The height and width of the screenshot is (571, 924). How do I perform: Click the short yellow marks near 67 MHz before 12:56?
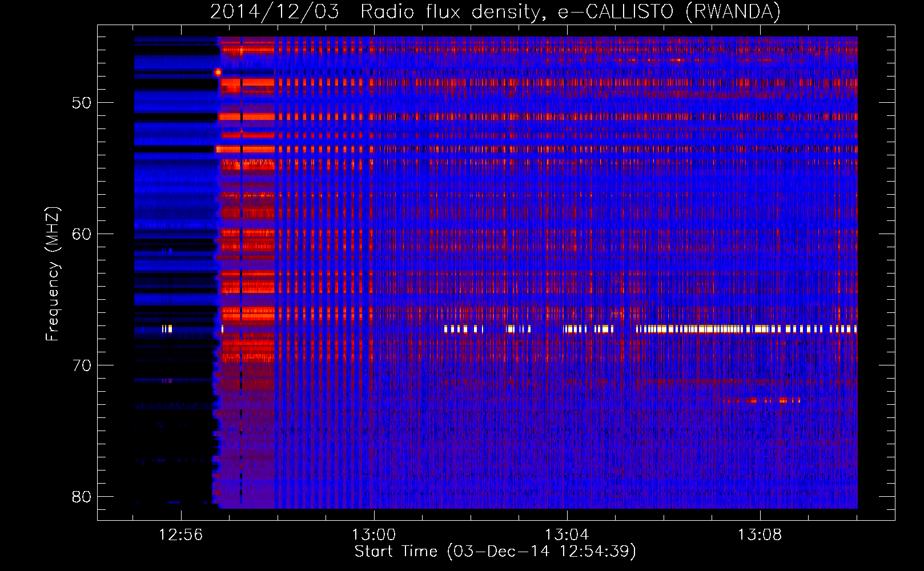pos(167,328)
